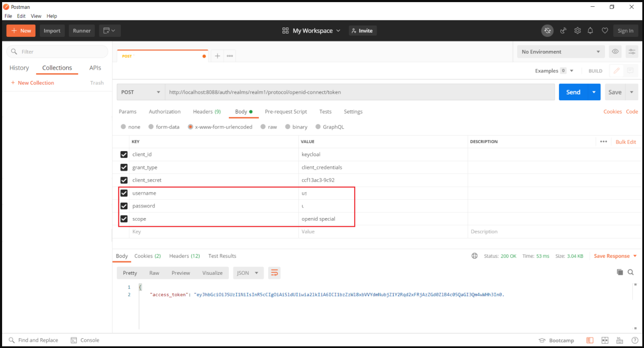
Task: Click the network globe icon near Status
Action: point(474,256)
